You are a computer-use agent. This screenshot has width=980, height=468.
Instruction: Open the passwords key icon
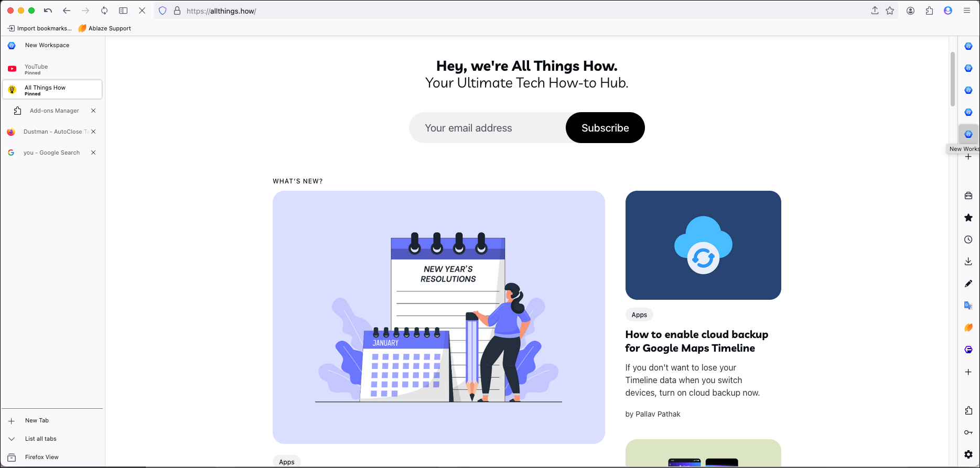pyautogui.click(x=968, y=432)
